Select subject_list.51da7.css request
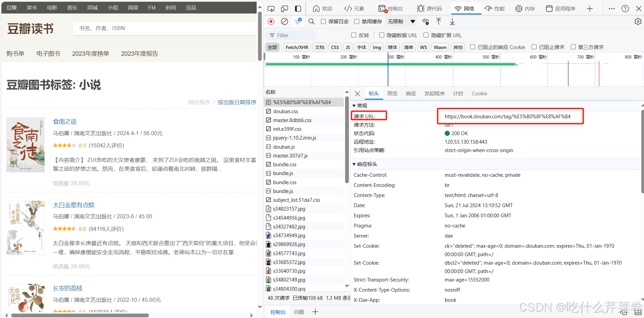The image size is (644, 318). point(304,200)
